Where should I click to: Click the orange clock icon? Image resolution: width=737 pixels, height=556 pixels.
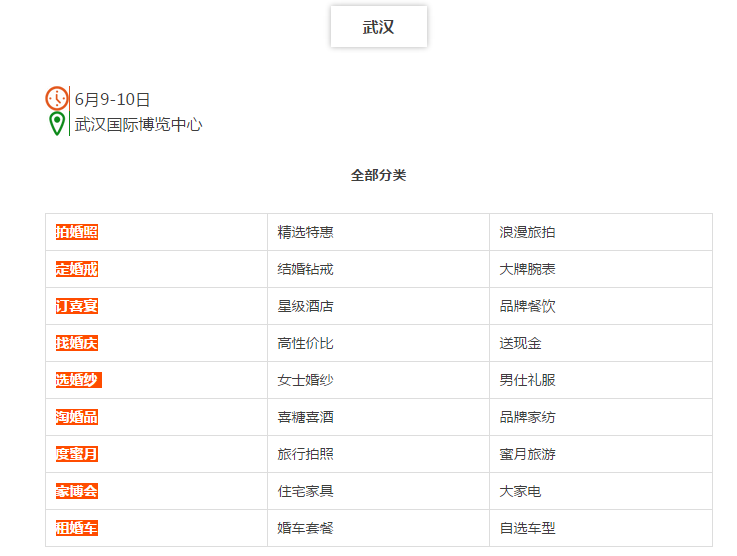(x=56, y=98)
